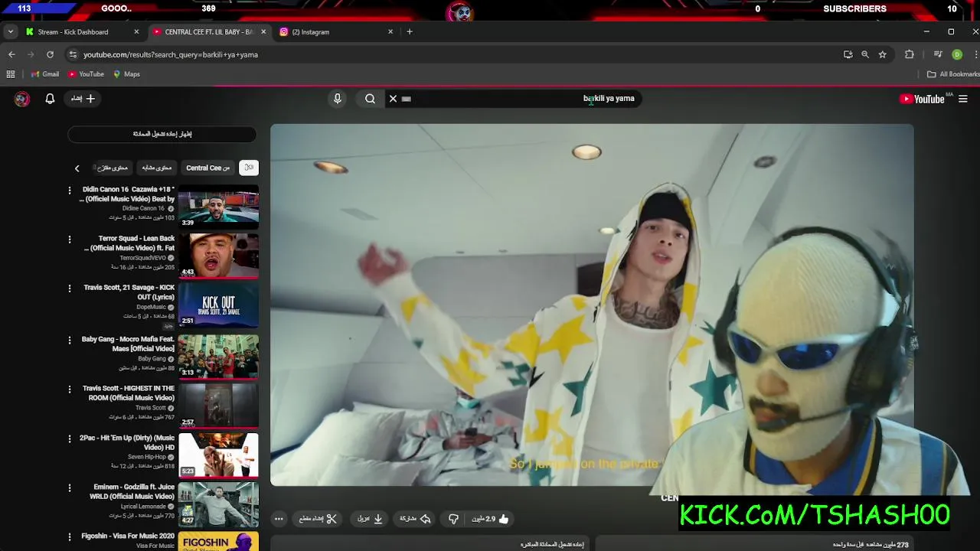Screen dimensions: 980x551
Task: Open YouTube bookmark in bookmarks bar
Action: pos(86,74)
